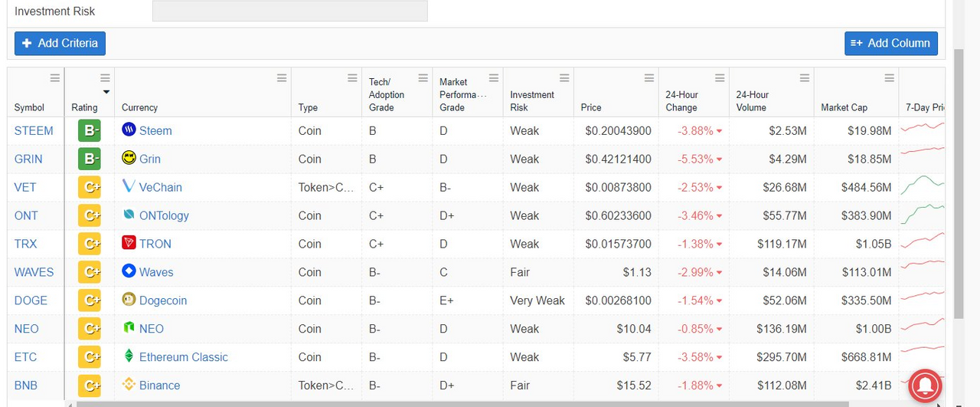Click Ethereum Classic's $295.70M volume
The image size is (980, 407).
point(782,357)
